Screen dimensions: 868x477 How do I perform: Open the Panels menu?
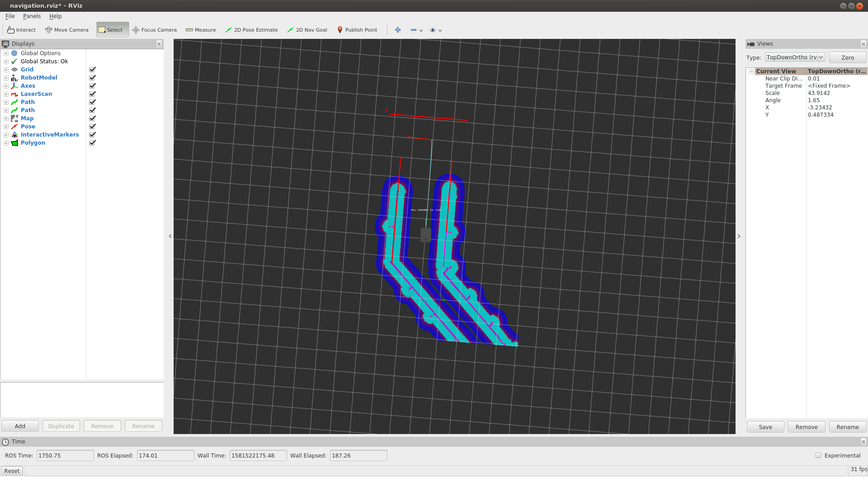click(32, 16)
